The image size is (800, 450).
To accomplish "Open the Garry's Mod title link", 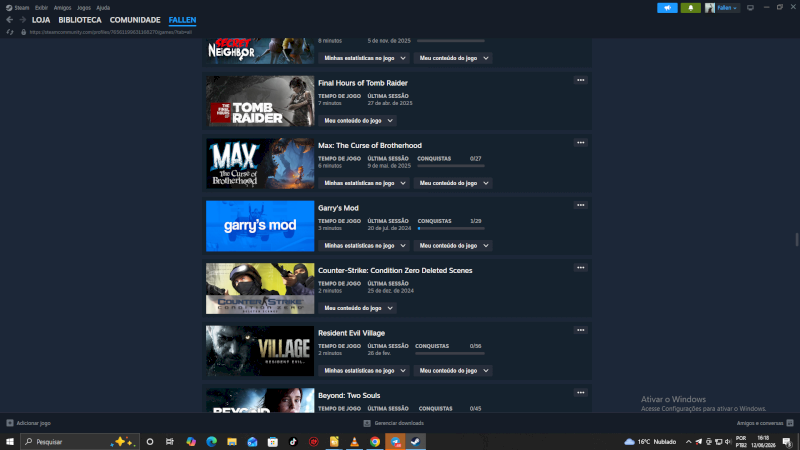I will (338, 208).
